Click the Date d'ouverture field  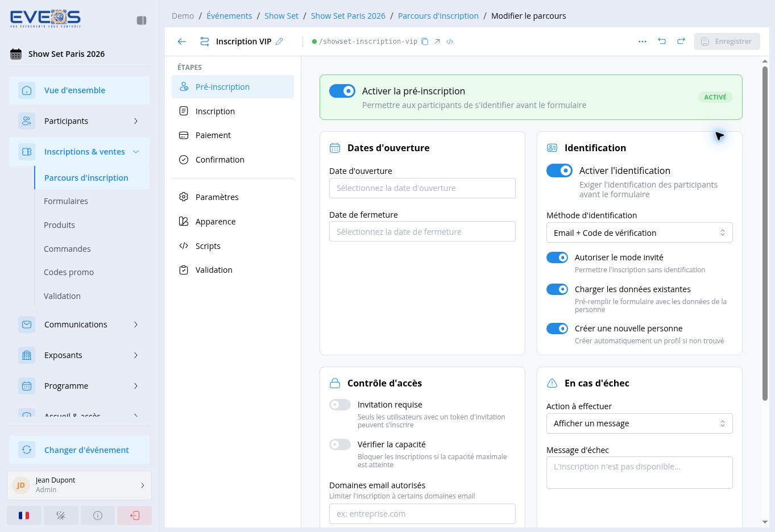[x=422, y=188]
